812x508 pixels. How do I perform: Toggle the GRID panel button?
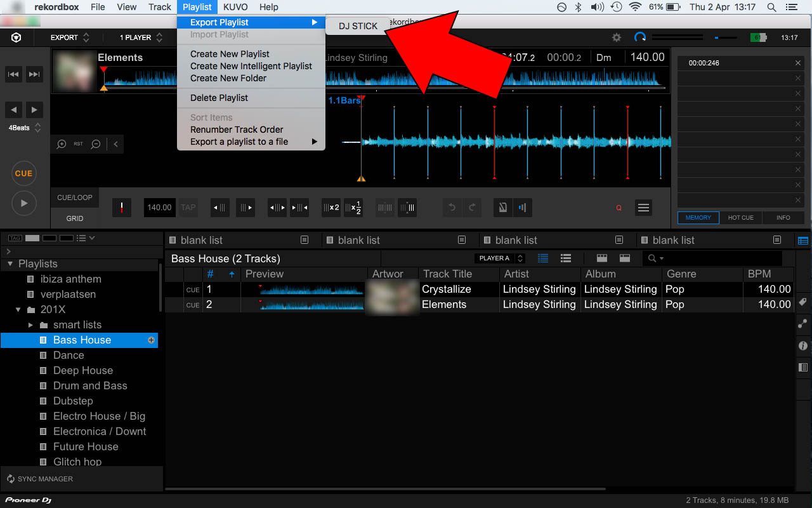[x=75, y=218]
